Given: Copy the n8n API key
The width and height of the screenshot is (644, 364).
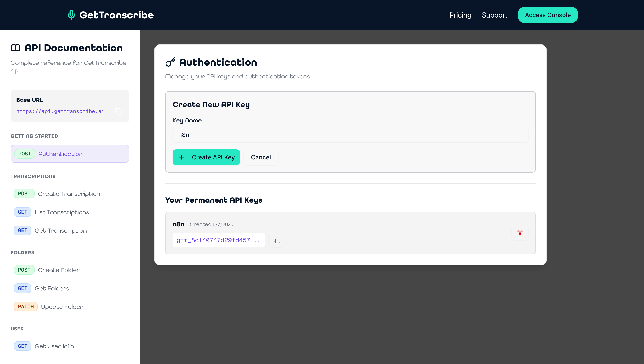Looking at the screenshot, I should tap(277, 240).
